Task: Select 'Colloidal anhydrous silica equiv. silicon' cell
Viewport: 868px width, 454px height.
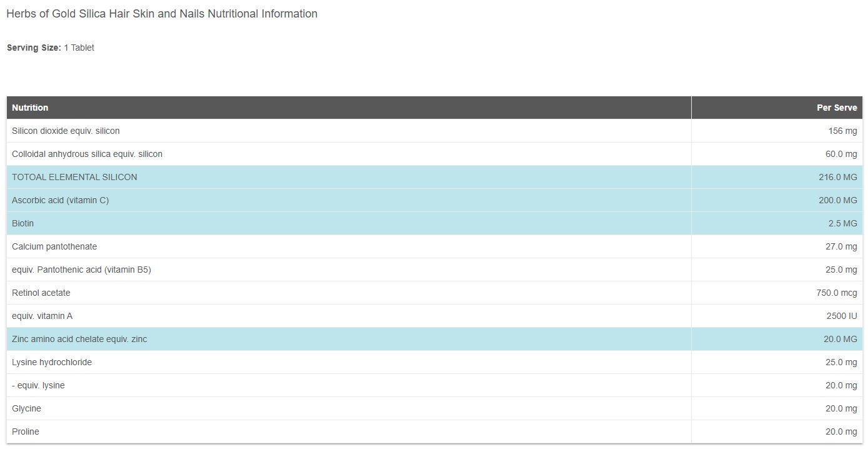Action: [349, 154]
